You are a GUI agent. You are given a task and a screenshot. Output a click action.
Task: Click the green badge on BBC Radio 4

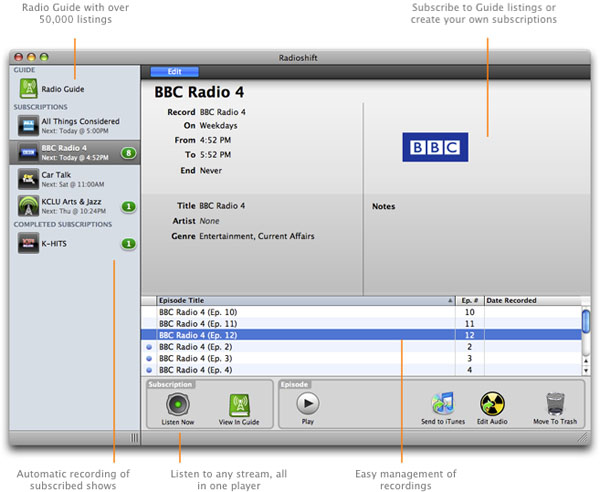click(128, 153)
